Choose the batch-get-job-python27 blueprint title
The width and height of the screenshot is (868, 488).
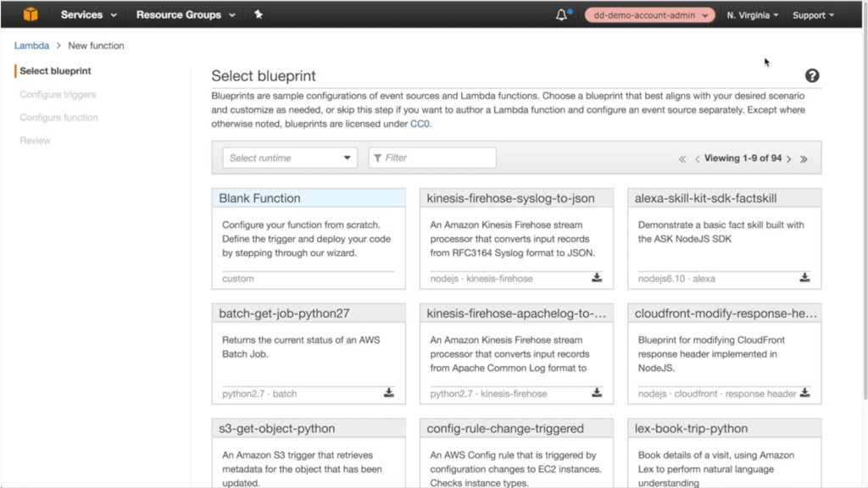tap(284, 313)
